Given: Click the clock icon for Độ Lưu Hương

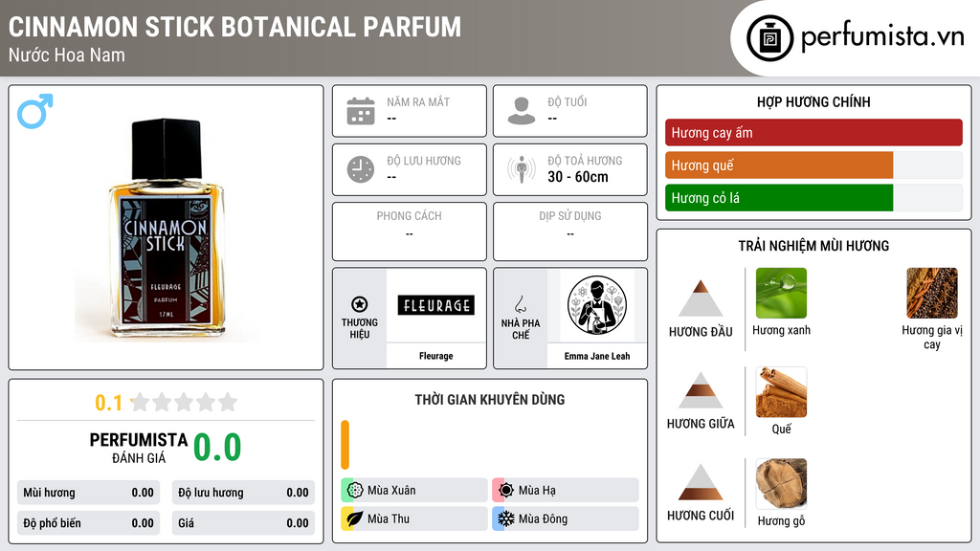Looking at the screenshot, I should (x=361, y=169).
